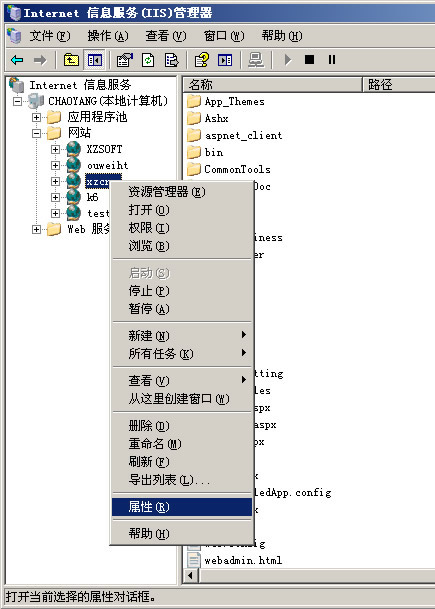
Task: Choose 资源管理器(E) in the context menu
Action: point(182,192)
